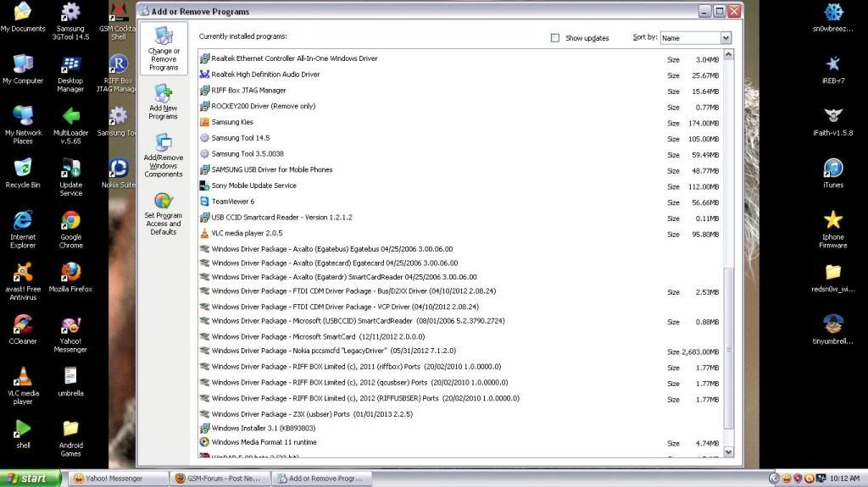Select VLC media player 2.0.5 entry

247,233
